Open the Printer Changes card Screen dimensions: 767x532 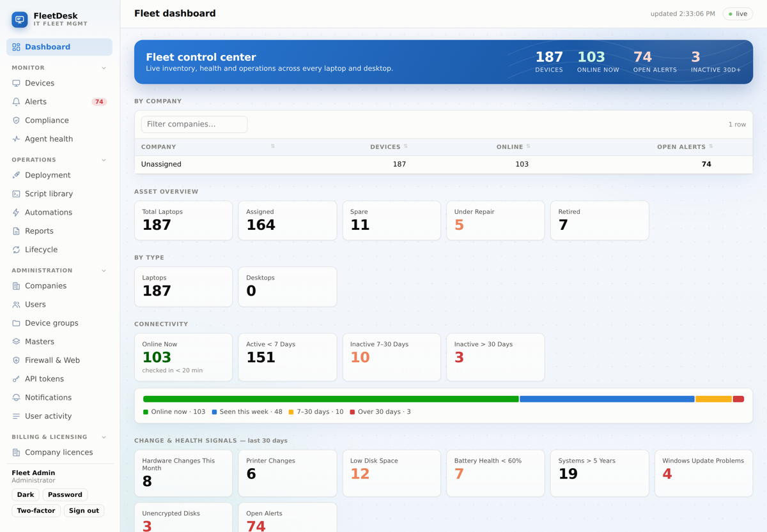tap(288, 473)
